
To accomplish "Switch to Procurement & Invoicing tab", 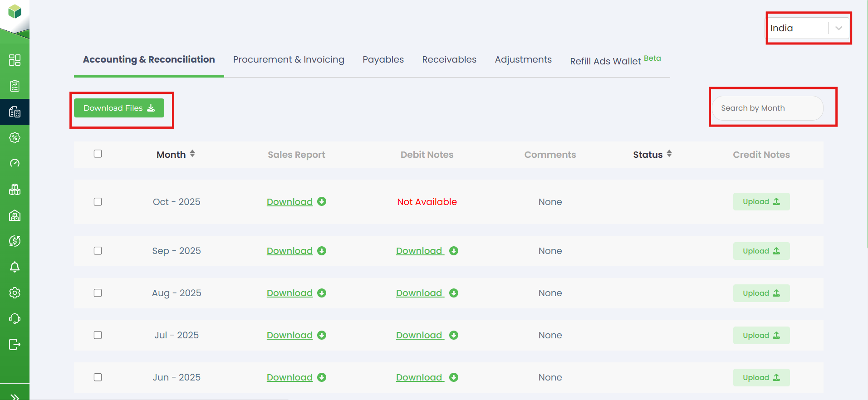I will tap(289, 59).
